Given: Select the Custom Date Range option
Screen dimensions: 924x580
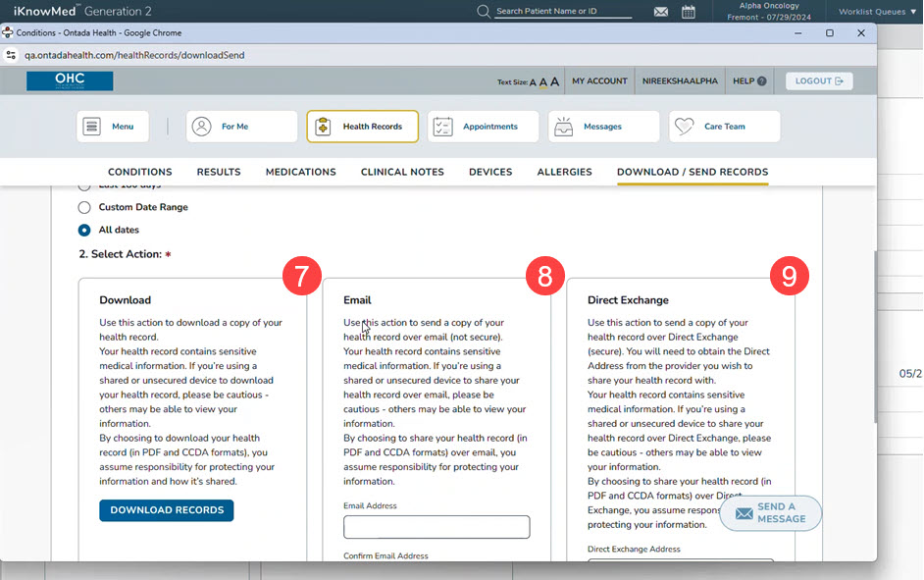Looking at the screenshot, I should click(84, 207).
